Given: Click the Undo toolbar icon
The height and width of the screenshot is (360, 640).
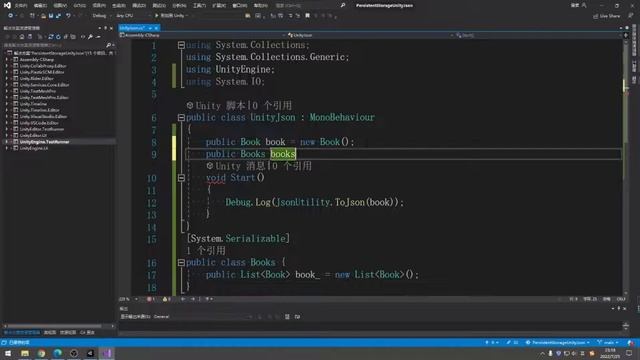Looking at the screenshot, I should [x=68, y=16].
